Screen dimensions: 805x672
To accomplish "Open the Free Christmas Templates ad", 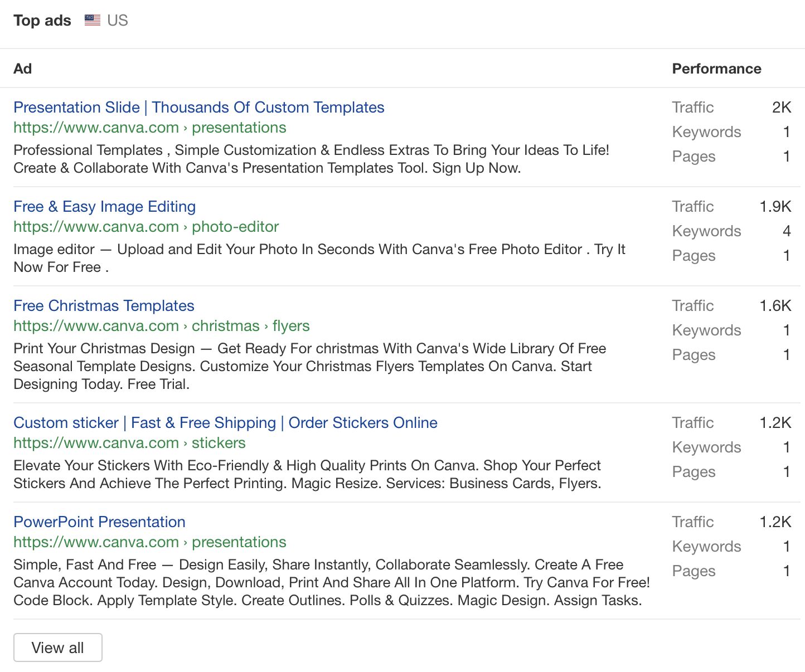I will (x=104, y=305).
